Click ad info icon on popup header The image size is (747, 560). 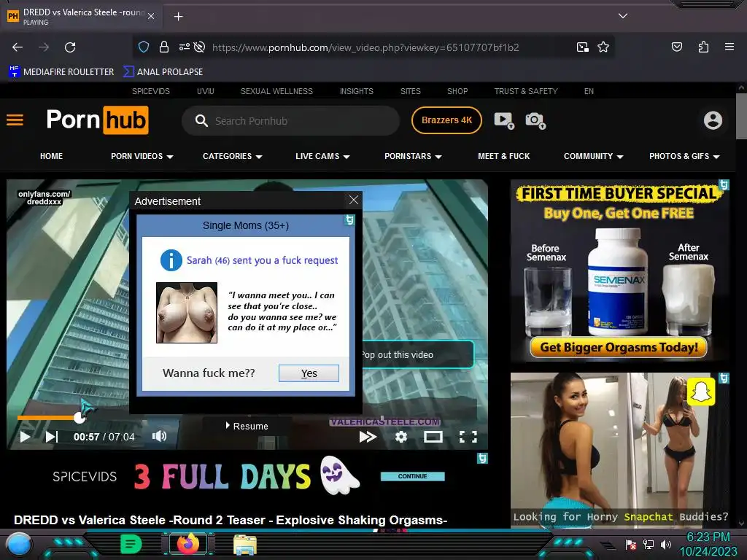[x=349, y=219]
